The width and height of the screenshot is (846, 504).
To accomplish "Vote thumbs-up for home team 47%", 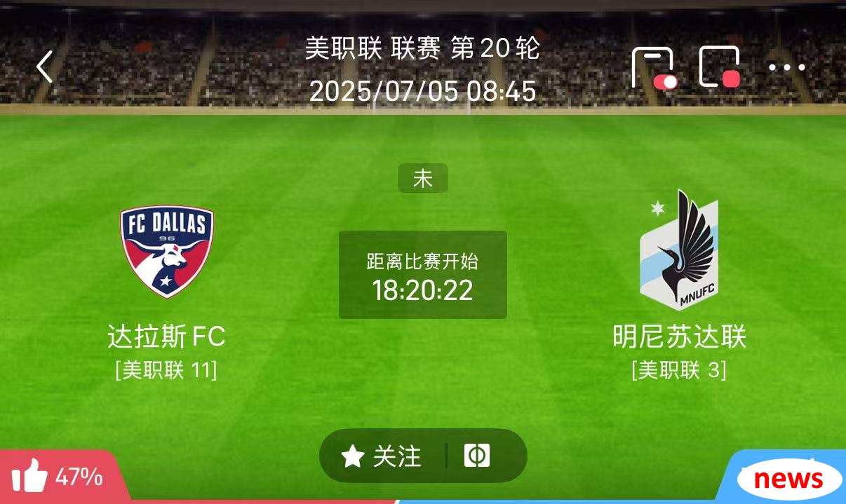I will point(58,477).
